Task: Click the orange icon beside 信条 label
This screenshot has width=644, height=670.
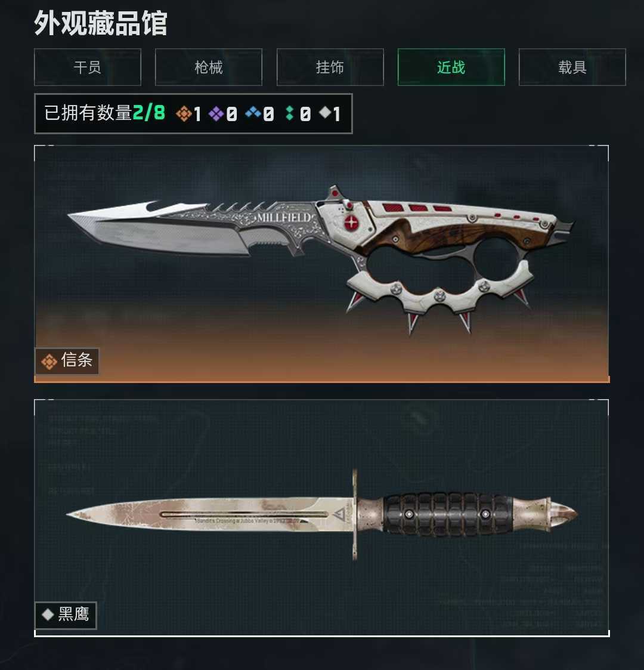Action: coord(49,362)
